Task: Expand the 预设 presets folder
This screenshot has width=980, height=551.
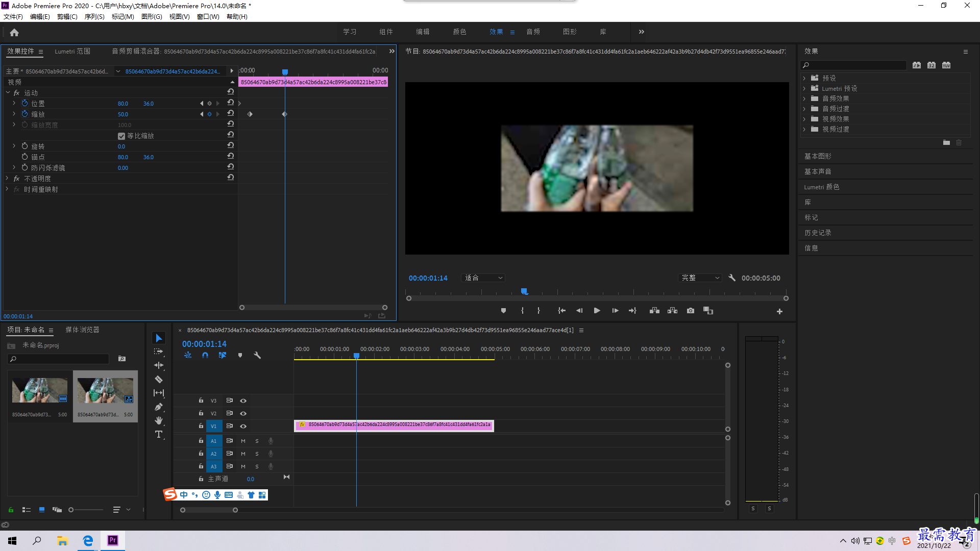Action: tap(804, 78)
